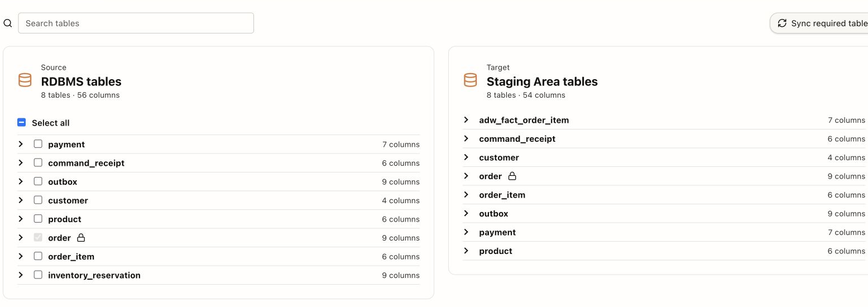
Task: Click '9 columns' in inventory_reservation row
Action: point(401,275)
